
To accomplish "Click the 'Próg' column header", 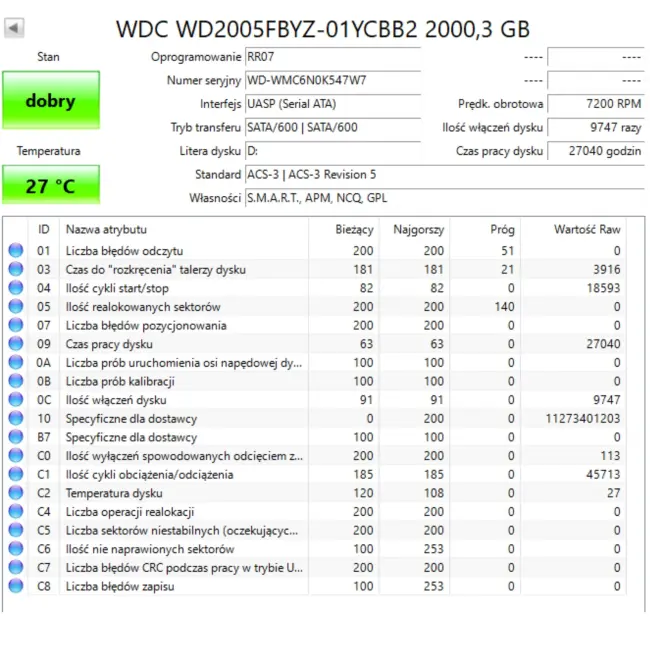I will coord(485,229).
